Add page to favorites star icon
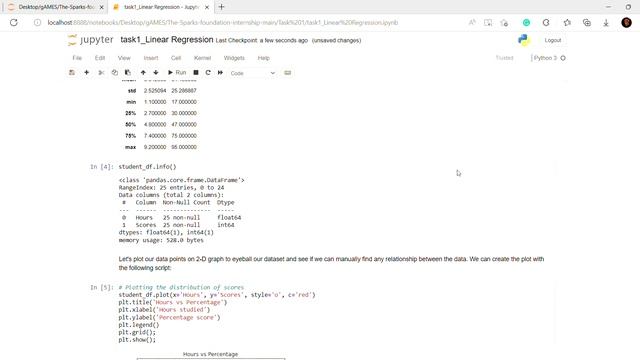 point(504,22)
